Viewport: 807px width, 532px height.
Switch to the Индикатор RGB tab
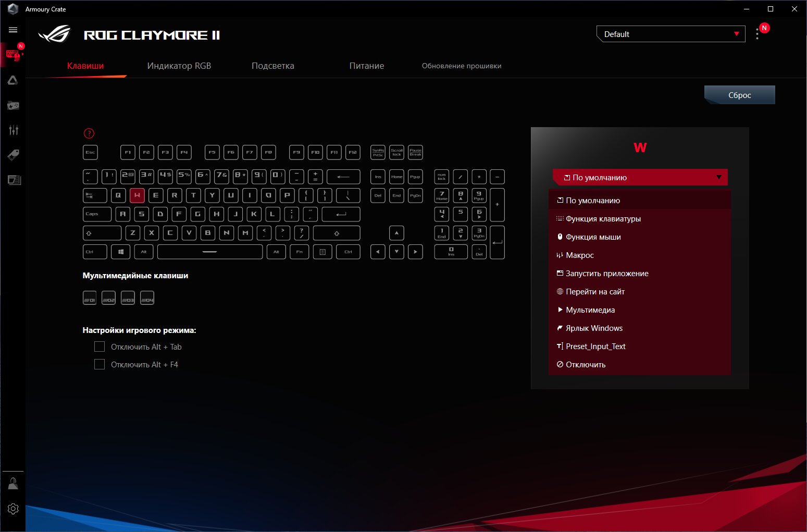click(179, 66)
